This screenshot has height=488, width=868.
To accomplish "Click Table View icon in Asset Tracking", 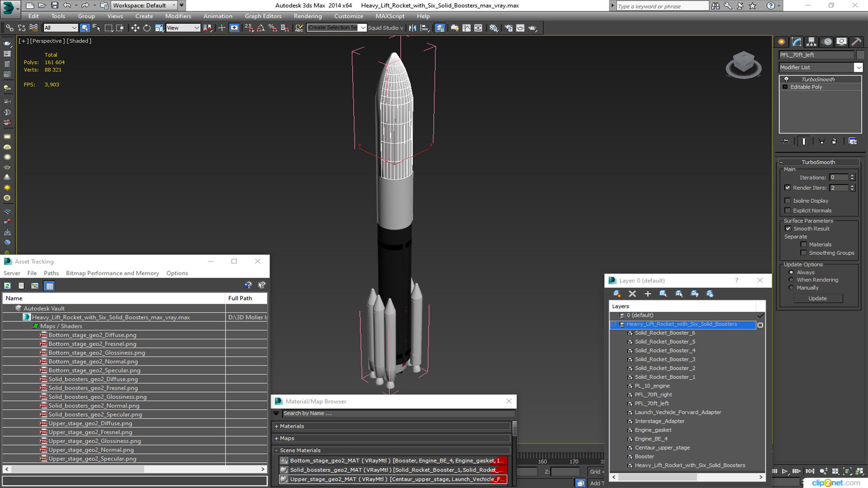I will pos(49,286).
